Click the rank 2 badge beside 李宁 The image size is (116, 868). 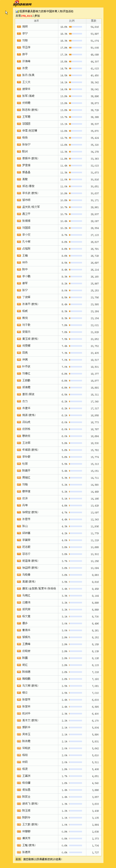click(x=19, y=34)
